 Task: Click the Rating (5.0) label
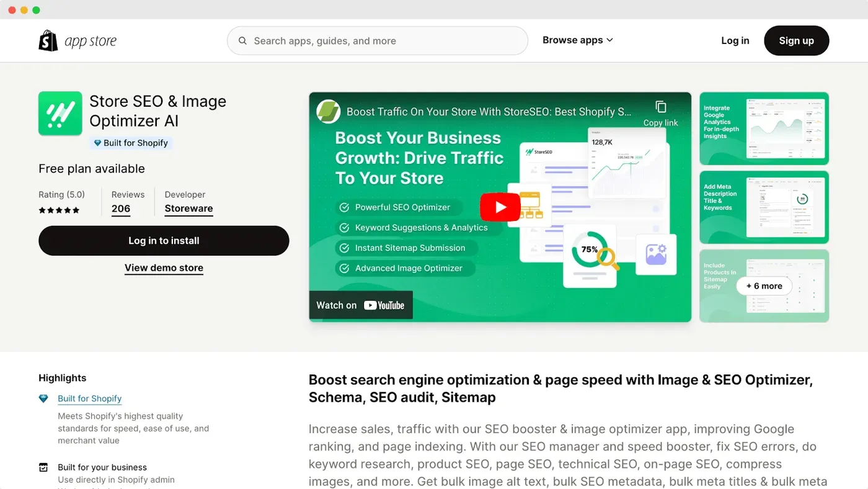pos(61,194)
